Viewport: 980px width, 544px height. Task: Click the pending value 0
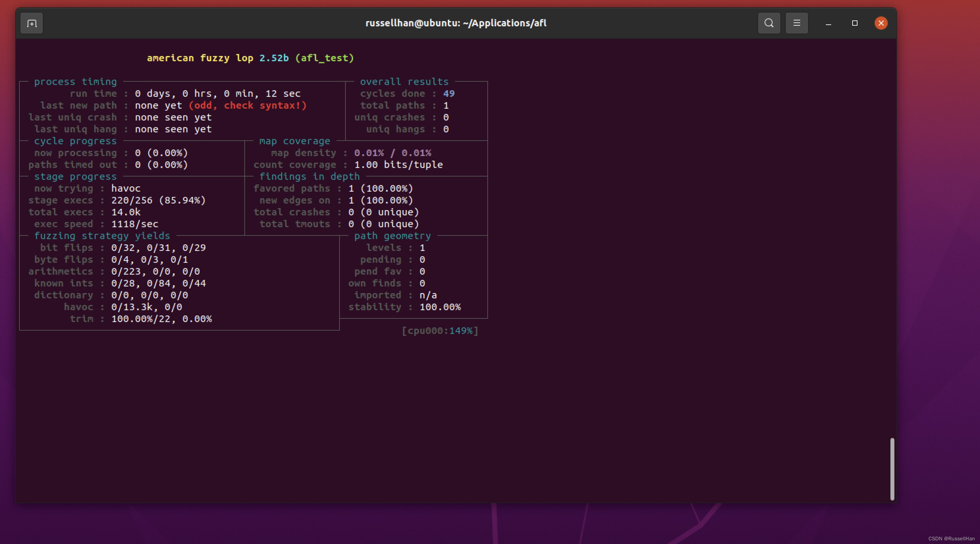[x=422, y=259]
